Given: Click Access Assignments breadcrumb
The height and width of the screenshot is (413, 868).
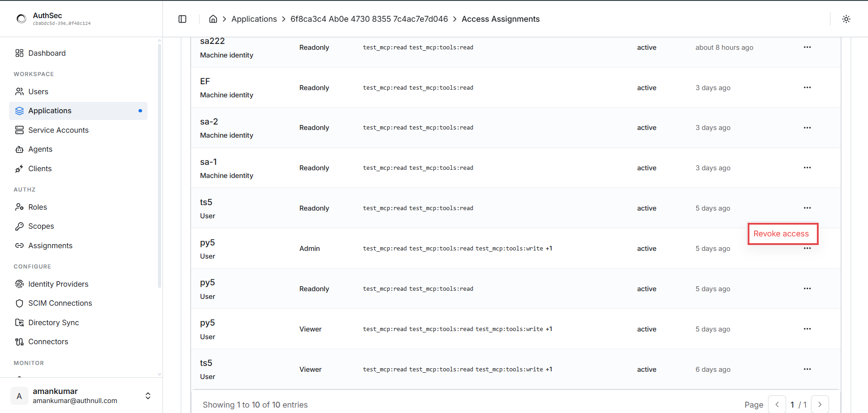Looking at the screenshot, I should 501,19.
